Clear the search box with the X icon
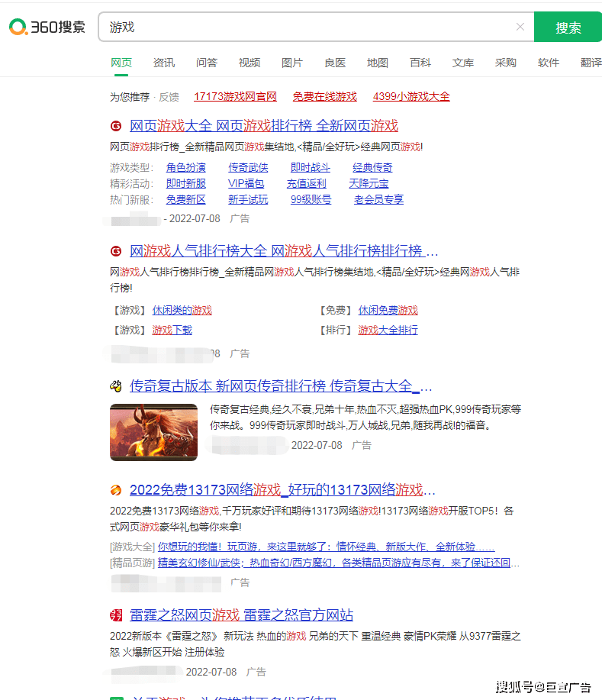The width and height of the screenshot is (602, 700). pyautogui.click(x=520, y=27)
